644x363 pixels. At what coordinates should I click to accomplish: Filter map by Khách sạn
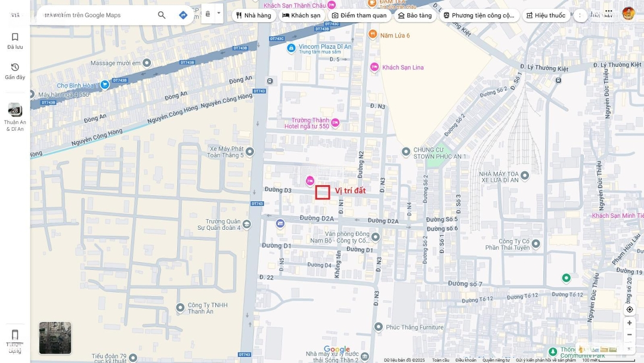(302, 16)
